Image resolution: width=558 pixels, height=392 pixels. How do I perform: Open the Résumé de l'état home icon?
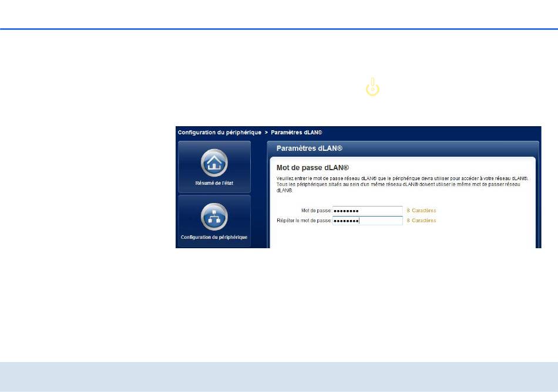pyautogui.click(x=214, y=163)
